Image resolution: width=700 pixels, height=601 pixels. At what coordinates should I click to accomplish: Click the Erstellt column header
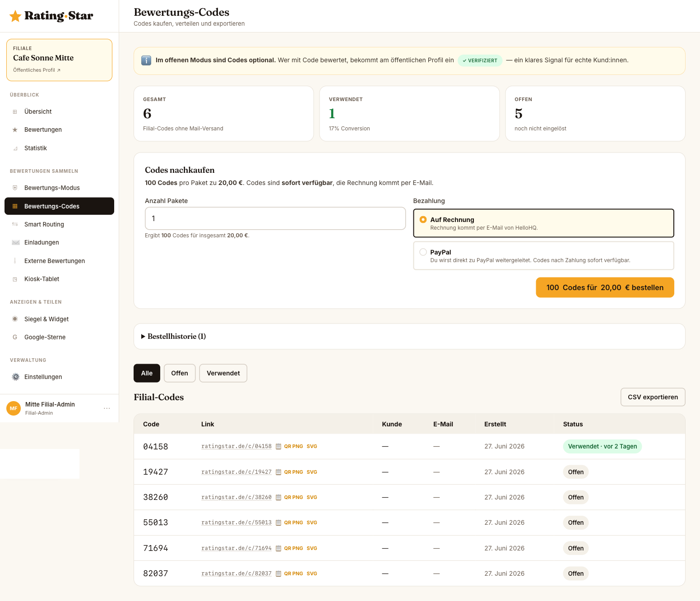(495, 424)
